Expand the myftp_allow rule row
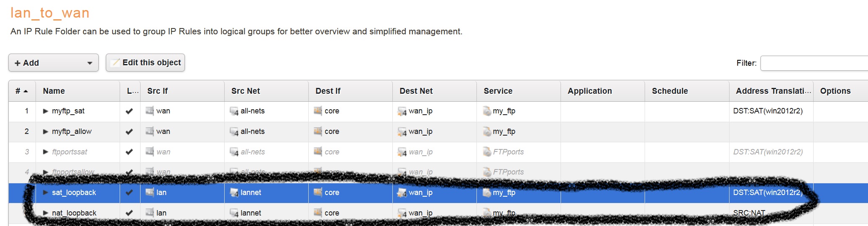 (46, 131)
